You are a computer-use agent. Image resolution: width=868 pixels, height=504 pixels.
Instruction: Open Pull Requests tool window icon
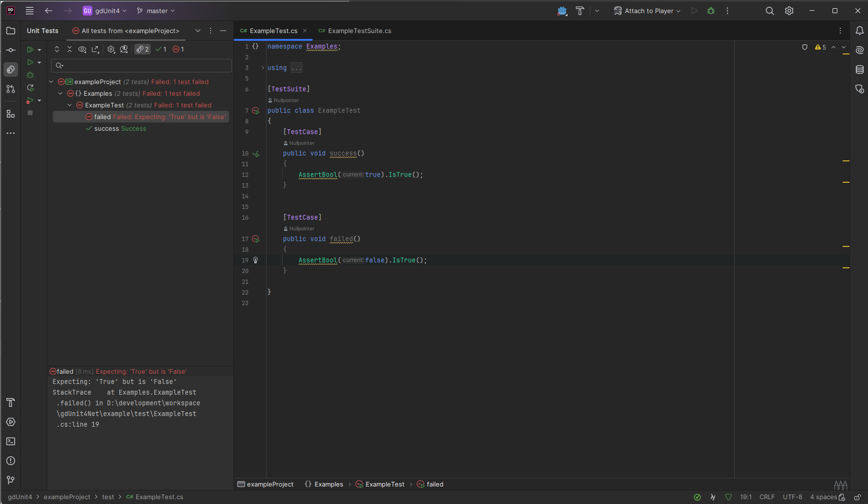(x=11, y=89)
